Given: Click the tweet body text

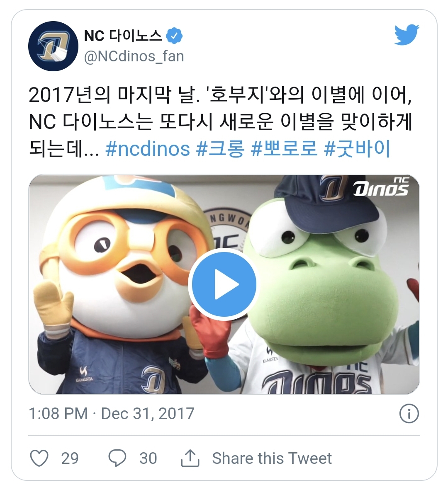Looking at the screenshot, I should click(220, 122).
